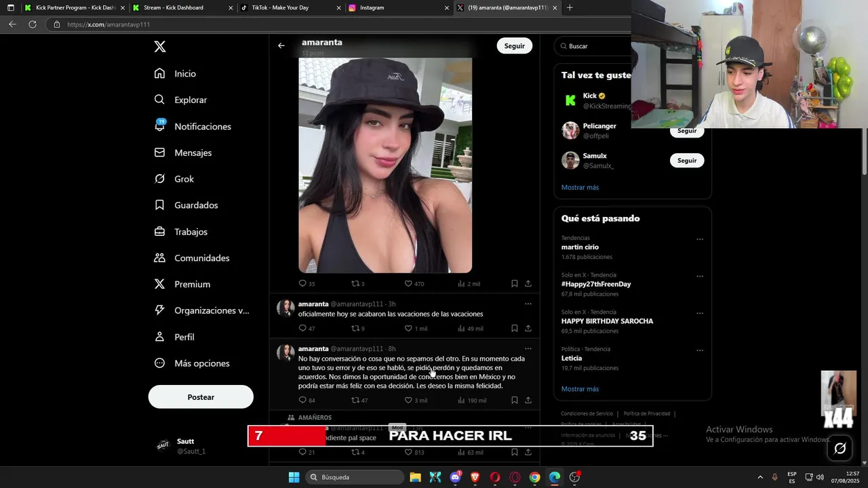This screenshot has width=868, height=488.
Task: Open Comunidades in the sidebar
Action: point(192,258)
